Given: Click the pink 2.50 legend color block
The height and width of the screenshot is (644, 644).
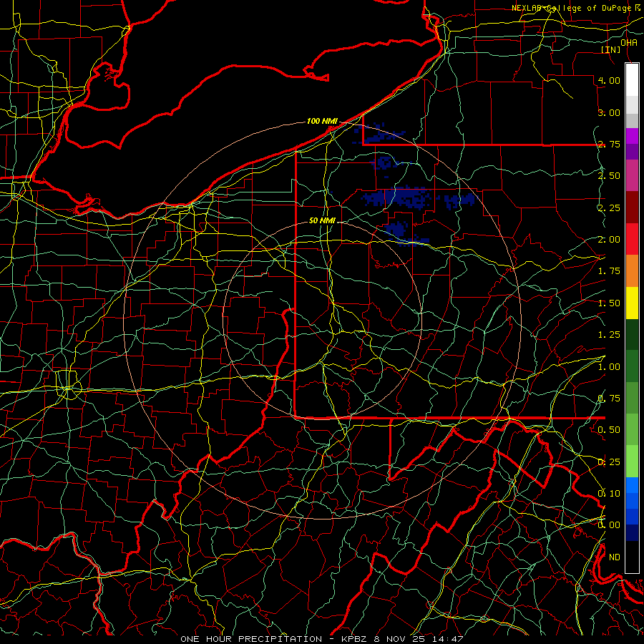Looking at the screenshot, I should click(632, 175).
